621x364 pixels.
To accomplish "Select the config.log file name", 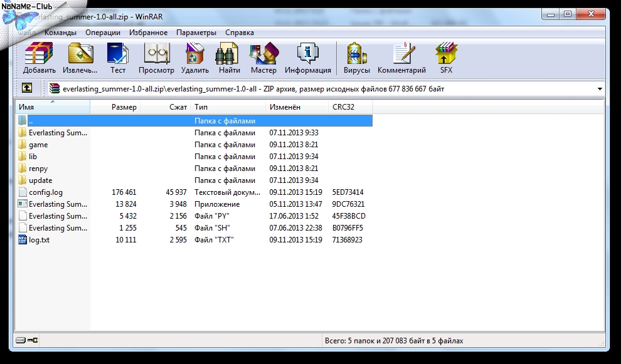I will [x=46, y=192].
